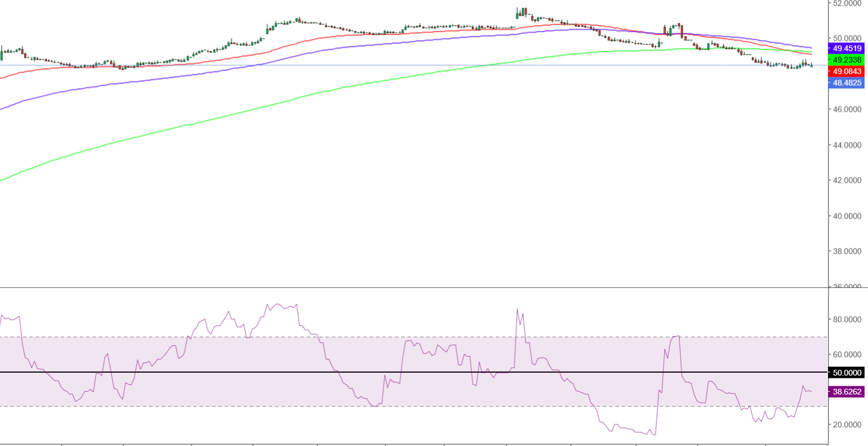868x446 pixels.
Task: Click the 52.0000 price axis label
Action: point(848,3)
